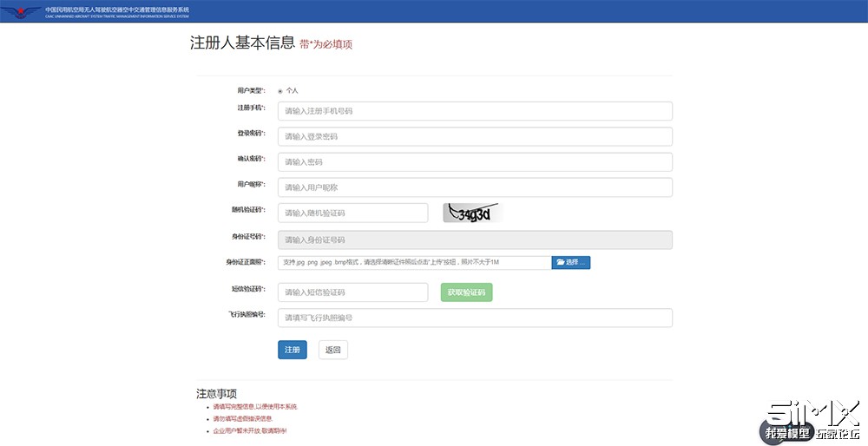Focus the 注册手机 phone number field

pyautogui.click(x=475, y=111)
